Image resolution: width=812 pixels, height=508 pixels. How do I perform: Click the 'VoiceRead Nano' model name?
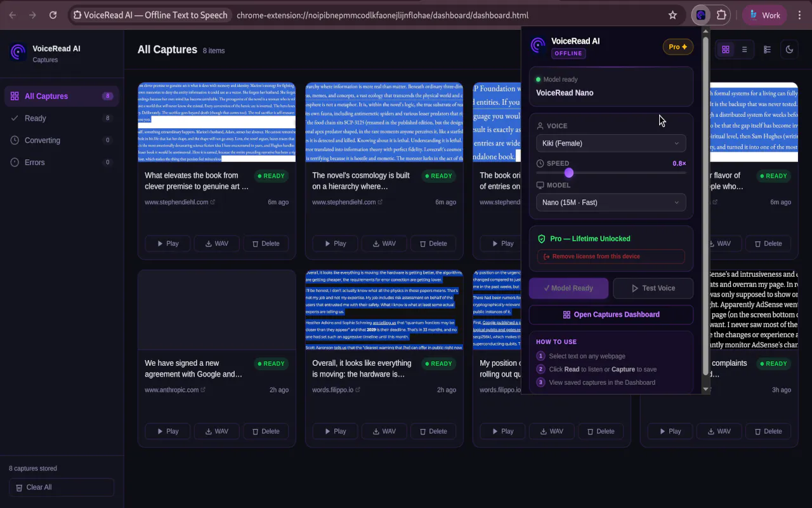point(565,93)
